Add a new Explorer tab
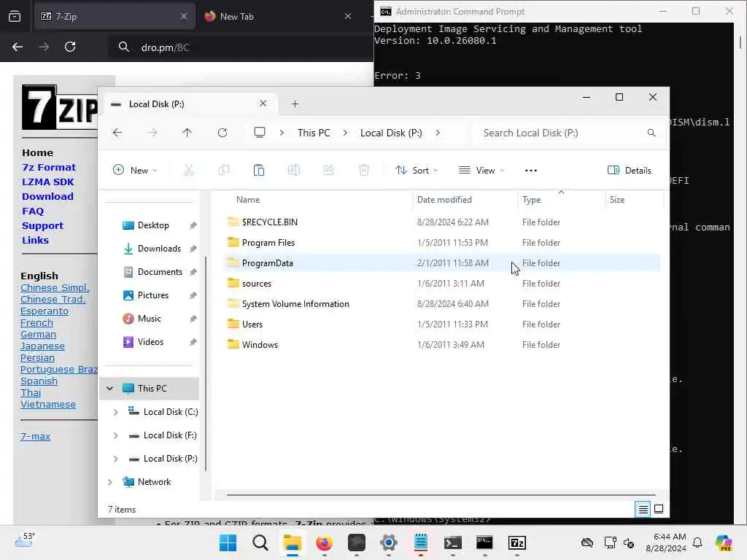Image resolution: width=747 pixels, height=560 pixels. (295, 104)
